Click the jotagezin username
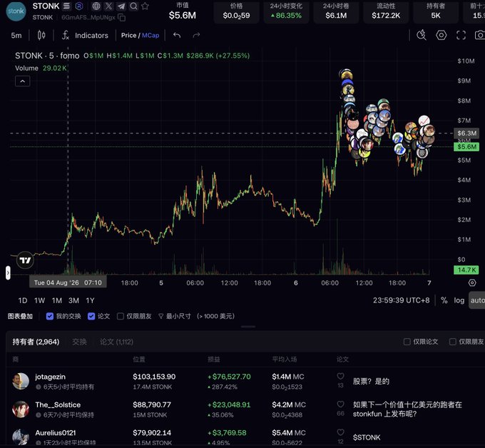Viewport: 485px width, 448px height. point(51,377)
